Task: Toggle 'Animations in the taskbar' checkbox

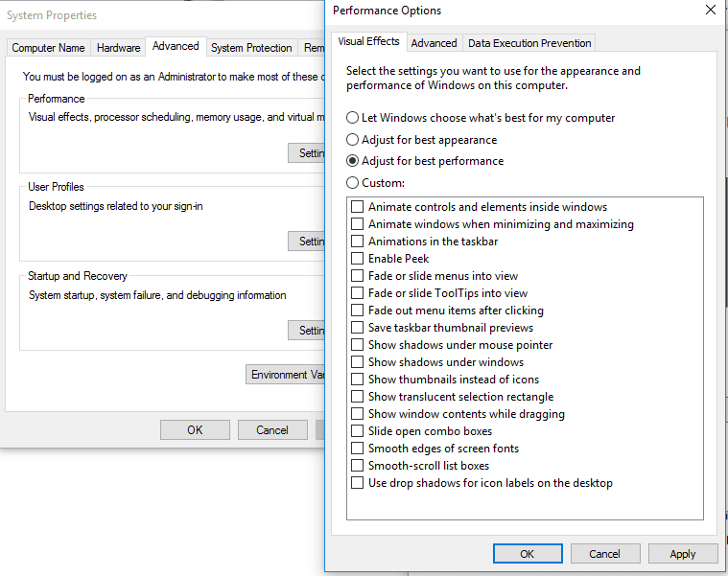Action: 357,242
